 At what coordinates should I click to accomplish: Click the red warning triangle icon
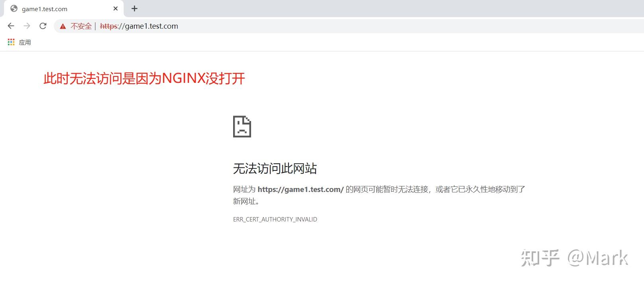[63, 26]
